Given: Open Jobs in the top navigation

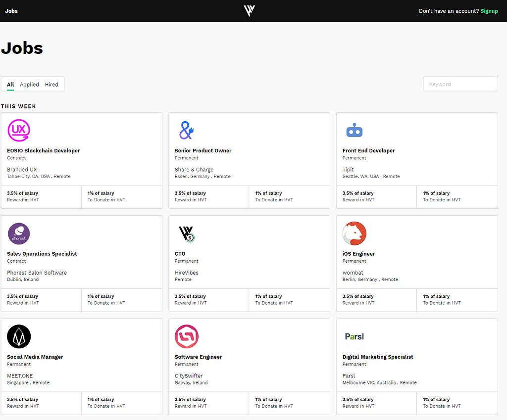Looking at the screenshot, I should [x=11, y=11].
